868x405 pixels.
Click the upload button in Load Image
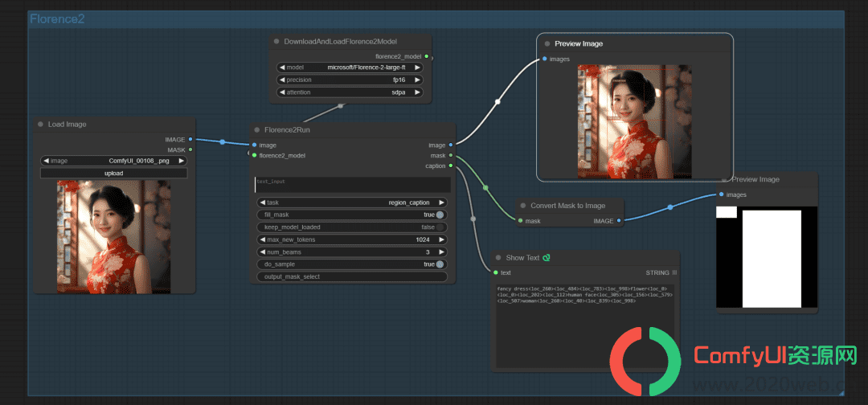coord(113,174)
